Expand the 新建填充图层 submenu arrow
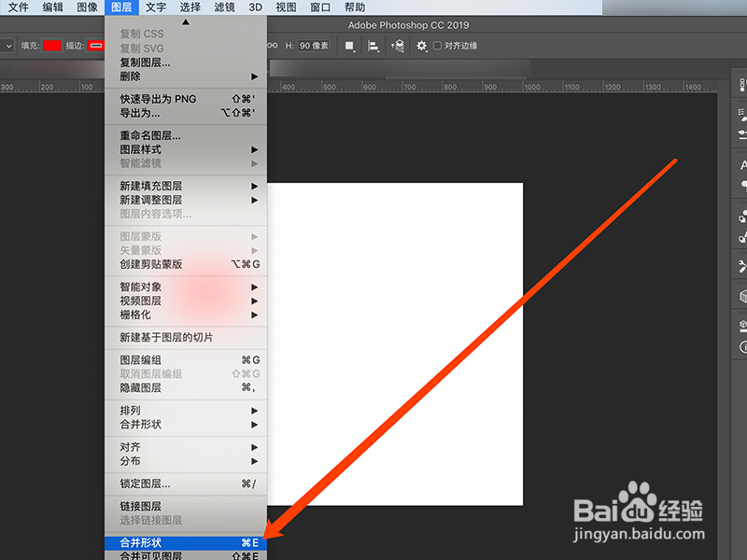 [254, 186]
